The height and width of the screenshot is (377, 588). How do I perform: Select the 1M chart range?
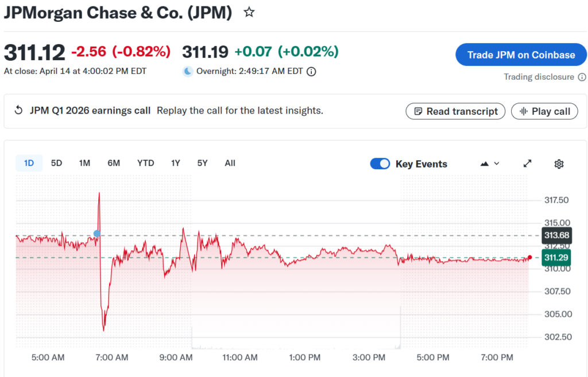tap(84, 163)
